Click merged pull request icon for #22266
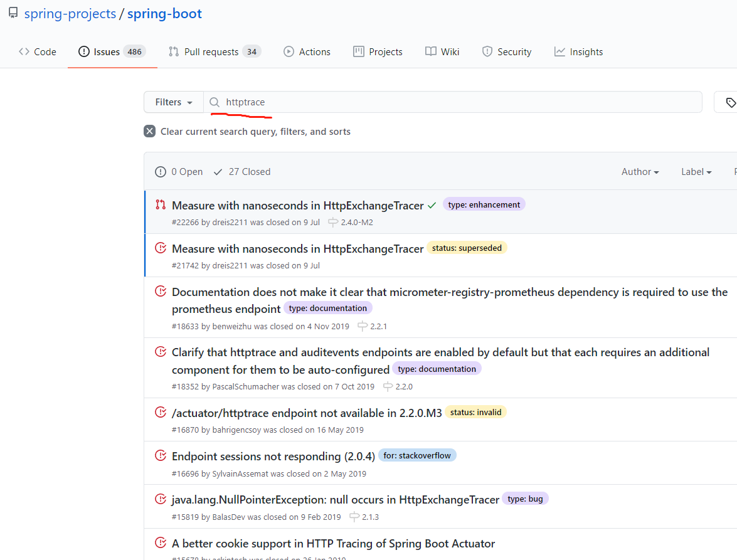This screenshot has width=737, height=560. point(161,205)
